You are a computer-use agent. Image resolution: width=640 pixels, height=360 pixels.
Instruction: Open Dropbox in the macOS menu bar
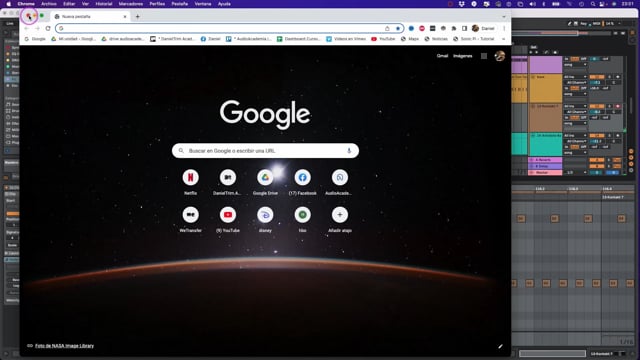(x=462, y=4)
